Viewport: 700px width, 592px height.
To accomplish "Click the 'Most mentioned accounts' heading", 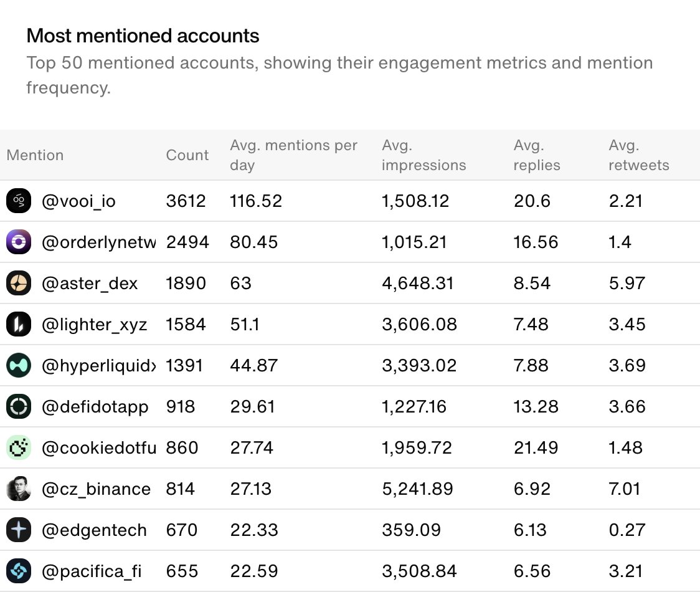I will [x=143, y=36].
